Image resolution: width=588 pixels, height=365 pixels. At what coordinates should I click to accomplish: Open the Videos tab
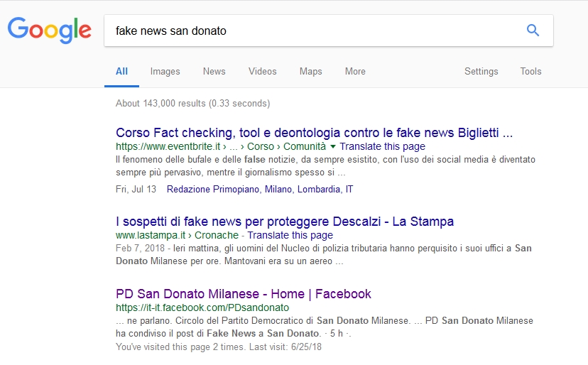(263, 71)
